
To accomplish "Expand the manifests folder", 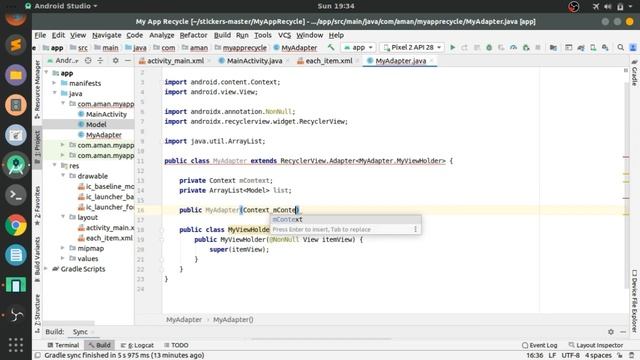I will (x=54, y=83).
